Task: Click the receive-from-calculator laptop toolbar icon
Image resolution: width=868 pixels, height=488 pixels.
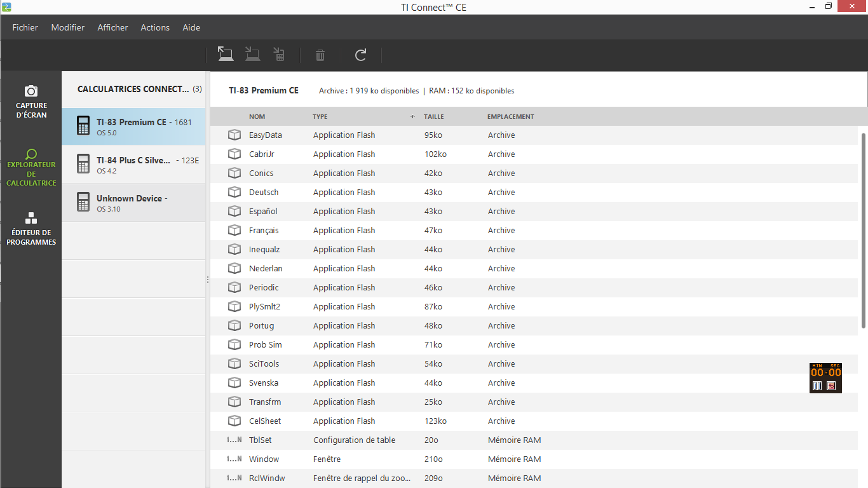Action: 253,55
